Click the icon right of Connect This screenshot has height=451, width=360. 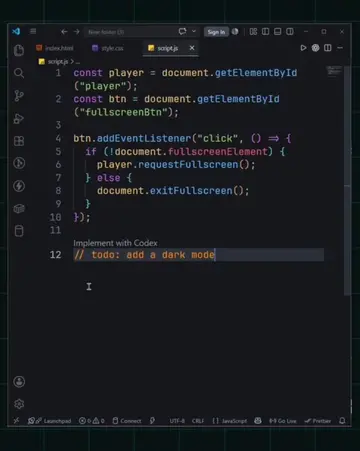152,421
